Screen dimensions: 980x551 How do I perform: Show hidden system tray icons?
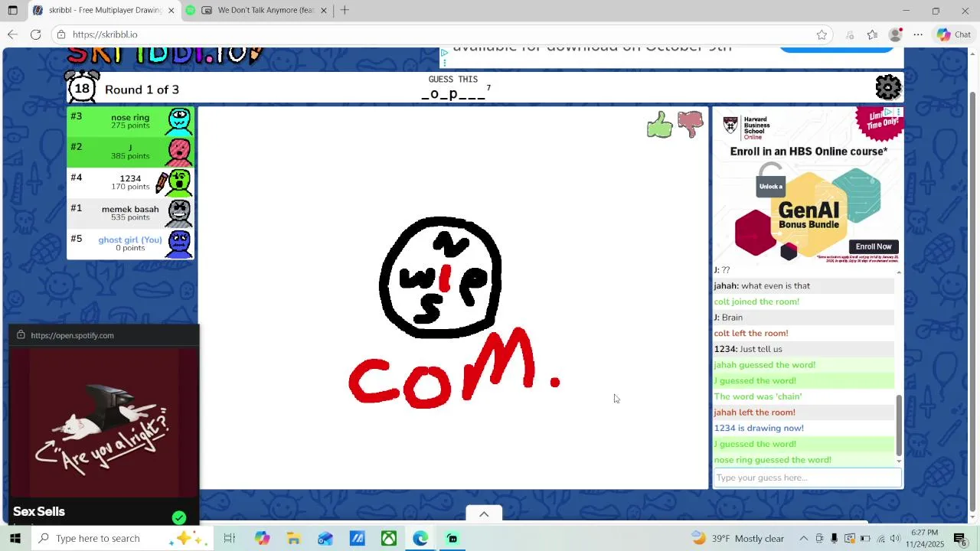[803, 539]
